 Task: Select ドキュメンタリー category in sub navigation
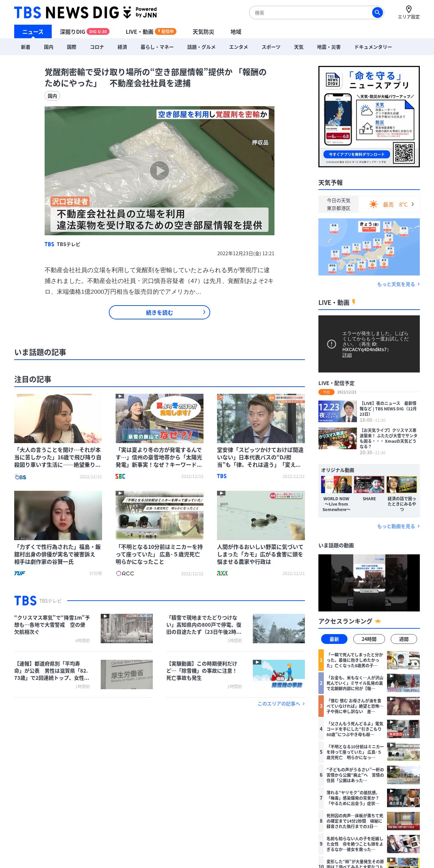click(x=373, y=47)
